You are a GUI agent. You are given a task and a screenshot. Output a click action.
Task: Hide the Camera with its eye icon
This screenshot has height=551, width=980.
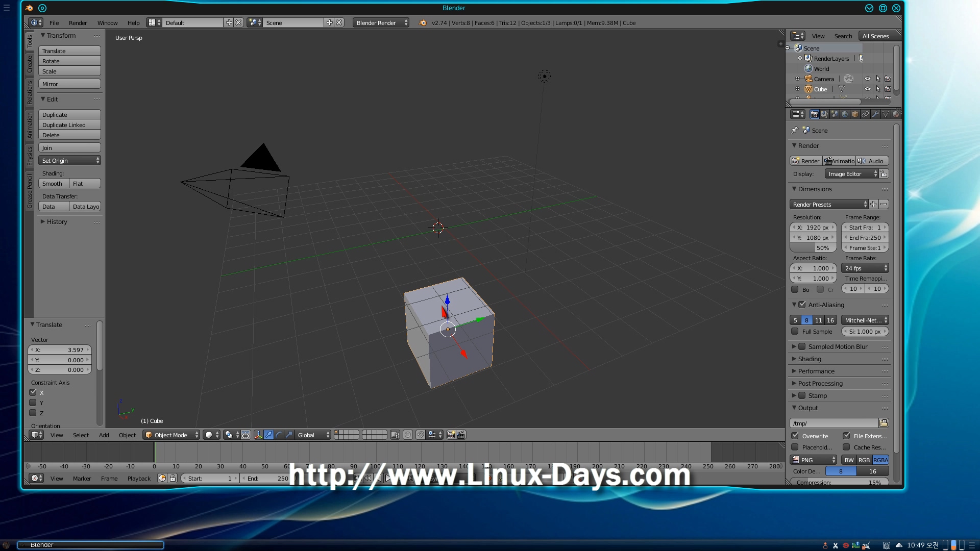pyautogui.click(x=868, y=79)
